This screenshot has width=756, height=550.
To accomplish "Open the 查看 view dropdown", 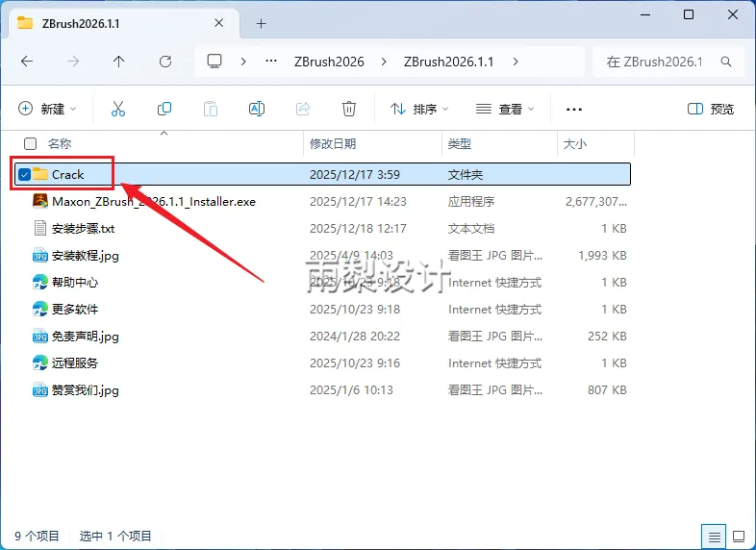I will (x=505, y=109).
